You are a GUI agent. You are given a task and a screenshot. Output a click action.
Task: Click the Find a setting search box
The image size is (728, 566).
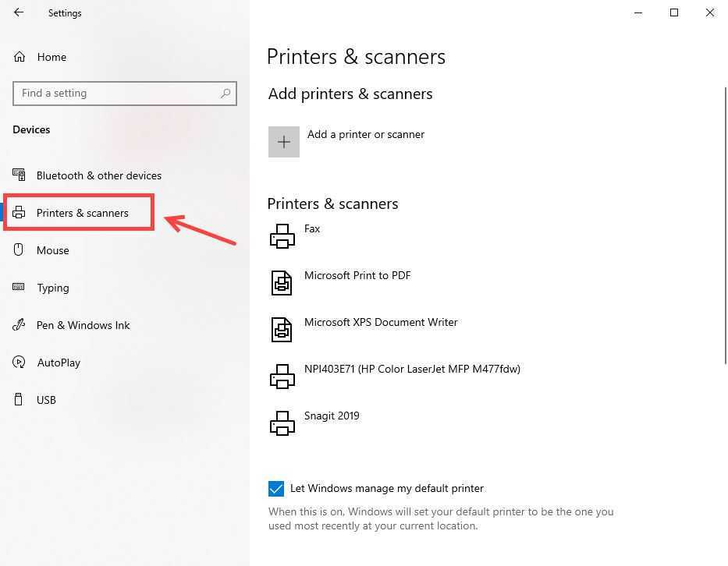[x=117, y=94]
